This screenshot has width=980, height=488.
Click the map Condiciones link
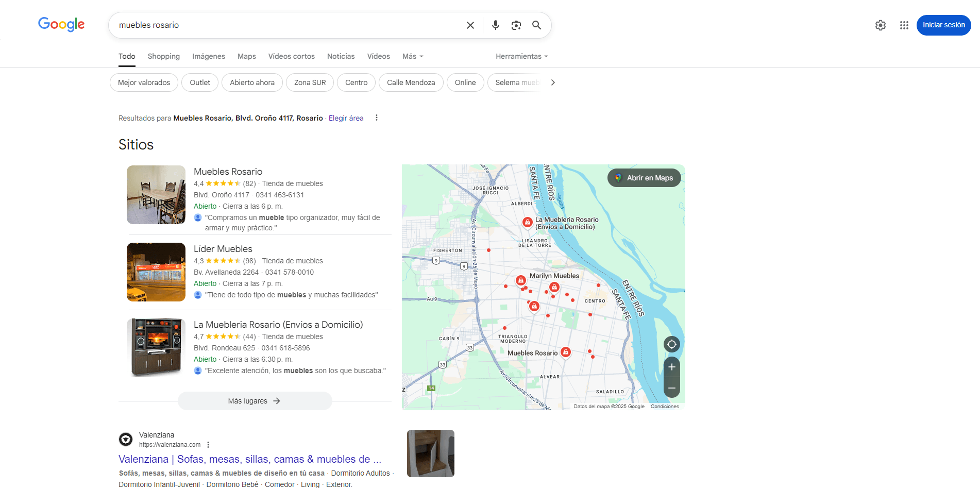pos(665,407)
